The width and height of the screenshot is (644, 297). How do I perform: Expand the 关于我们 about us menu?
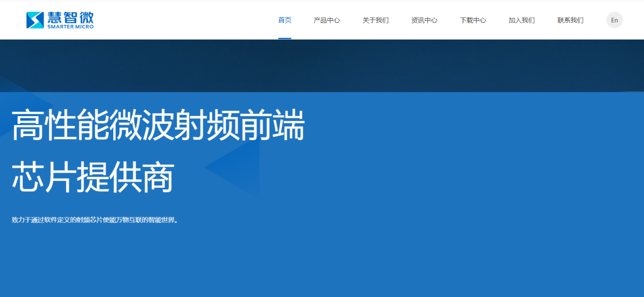375,20
